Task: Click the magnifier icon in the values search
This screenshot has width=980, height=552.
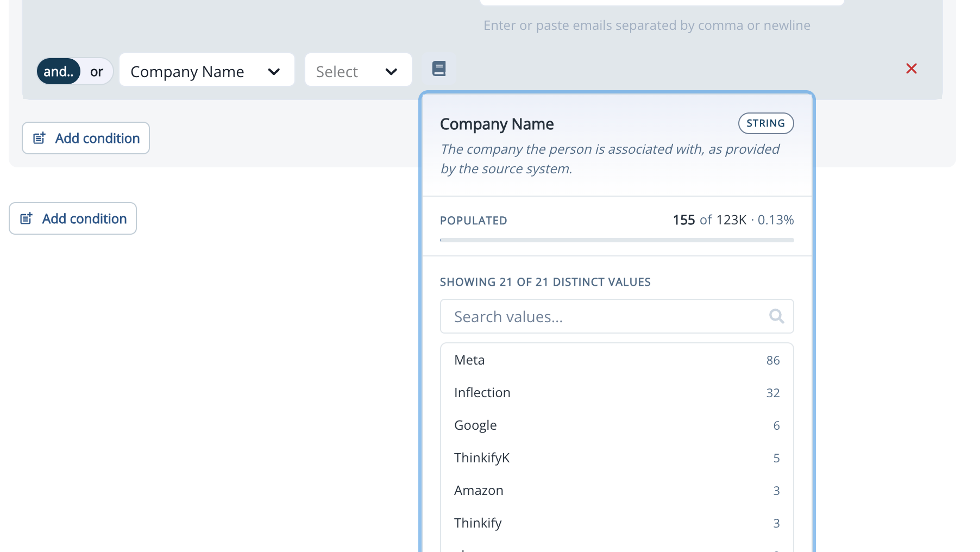Action: click(776, 316)
